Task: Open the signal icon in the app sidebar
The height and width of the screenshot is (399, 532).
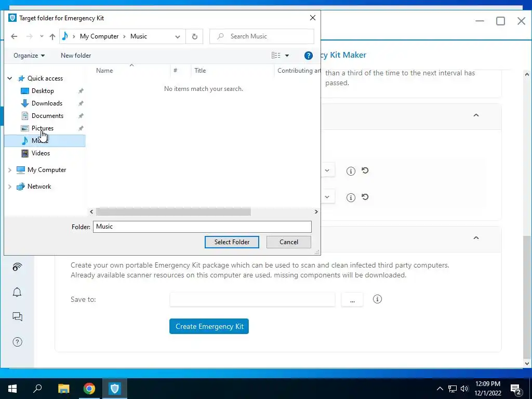Action: tap(17, 268)
